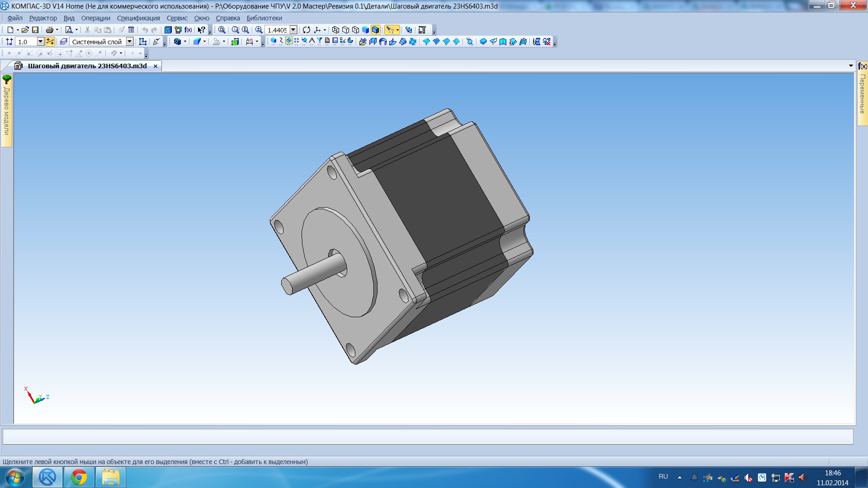Open print preview magnifier-page icon
Viewport: 868px width, 488px height.
(x=69, y=30)
